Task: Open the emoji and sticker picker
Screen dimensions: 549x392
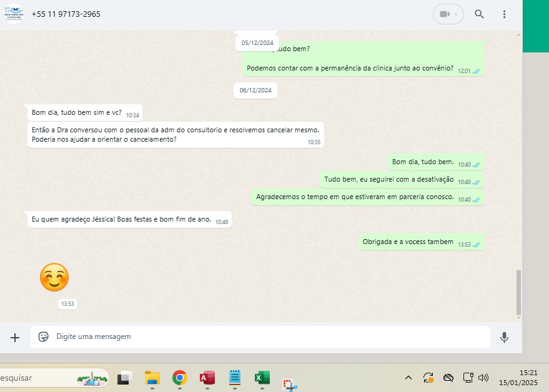Action: point(44,337)
